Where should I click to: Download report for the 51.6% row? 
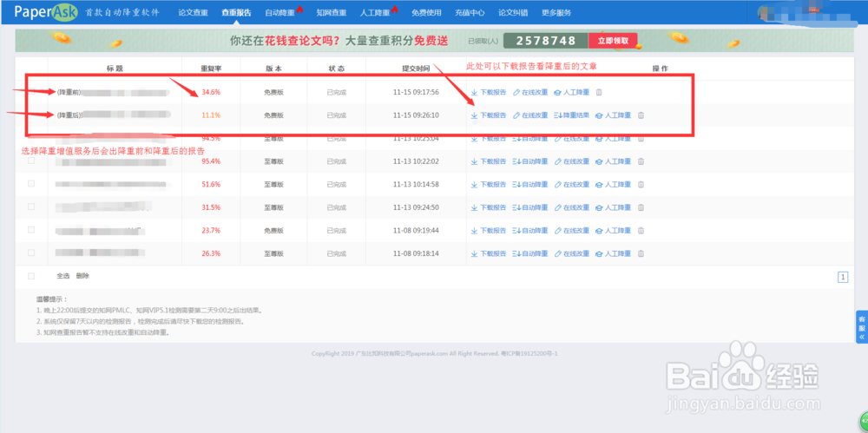(488, 184)
